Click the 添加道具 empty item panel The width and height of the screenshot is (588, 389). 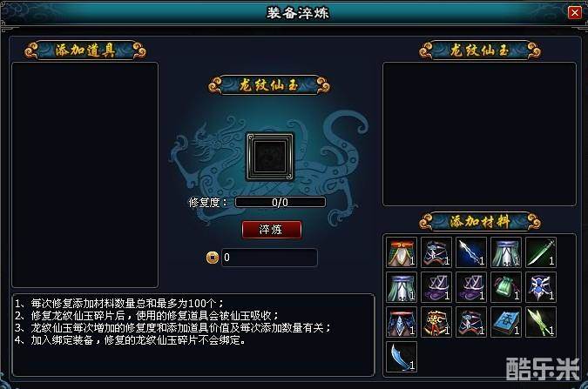pyautogui.click(x=85, y=175)
